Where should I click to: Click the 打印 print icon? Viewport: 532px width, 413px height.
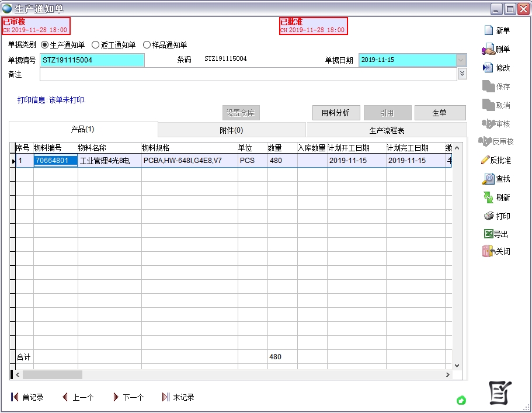496,216
